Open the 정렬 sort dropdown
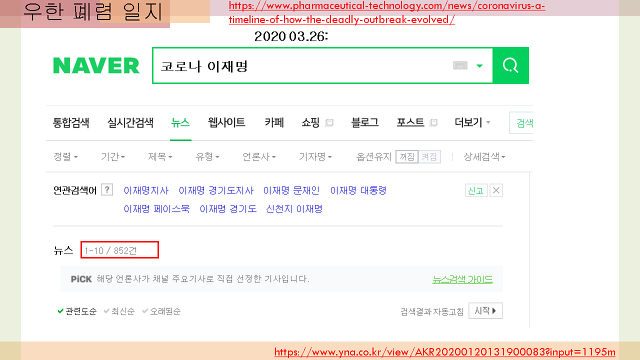Viewport: 640px width, 360px height. click(65, 157)
